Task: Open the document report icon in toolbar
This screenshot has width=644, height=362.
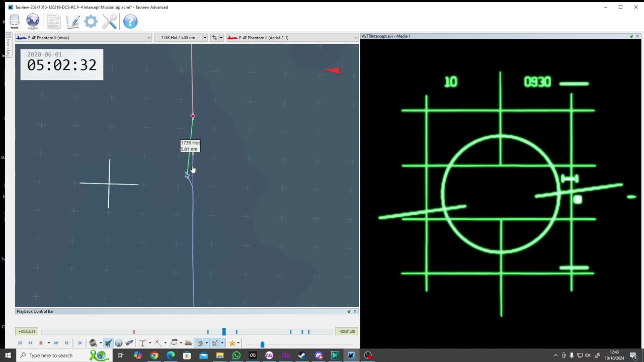Action: (x=54, y=21)
